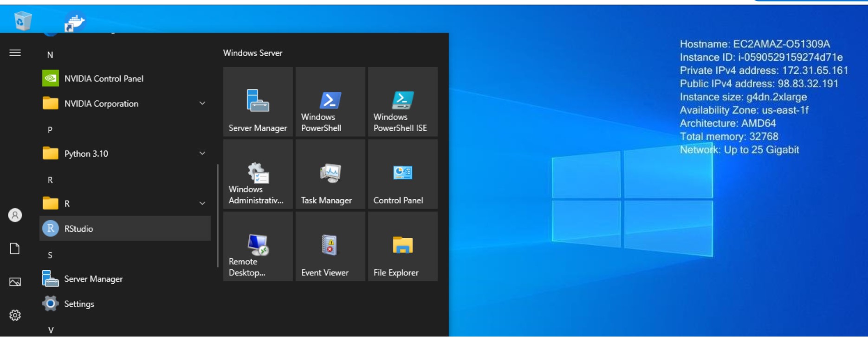Open the Windows Administrative Tools tile
Viewport: 868px width, 337px height.
[258, 174]
